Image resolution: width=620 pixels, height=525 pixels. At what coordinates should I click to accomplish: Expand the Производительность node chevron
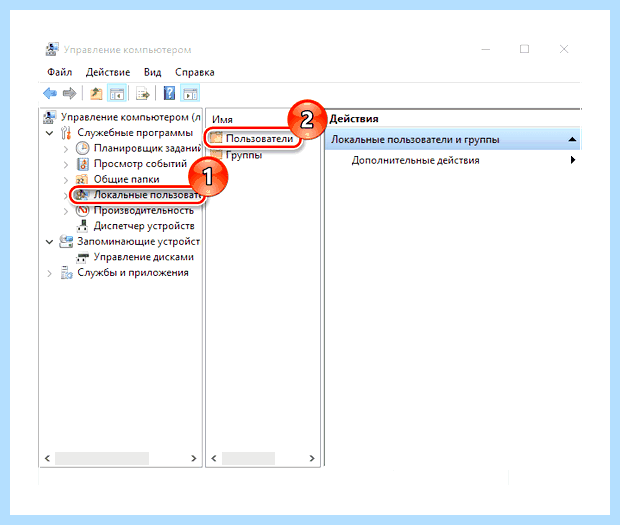pyautogui.click(x=66, y=211)
